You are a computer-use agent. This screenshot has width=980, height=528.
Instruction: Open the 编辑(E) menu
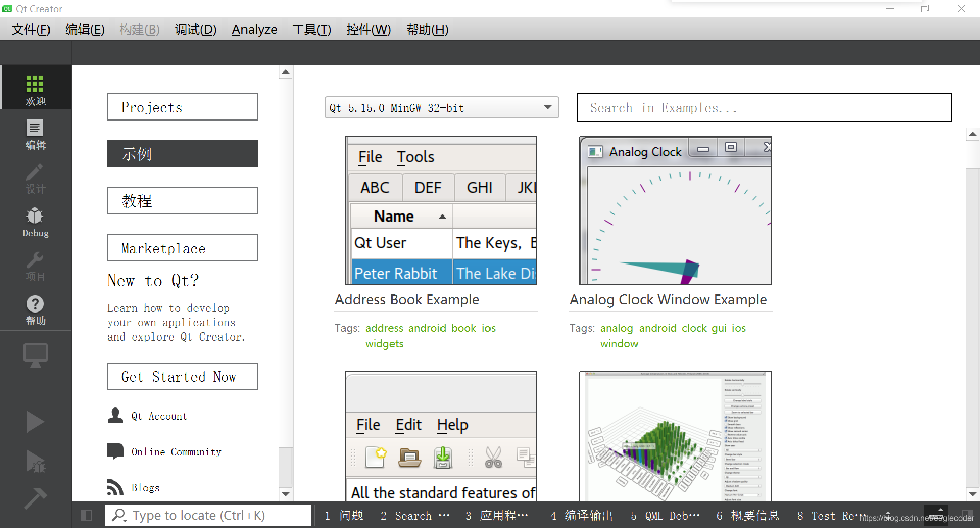click(85, 30)
